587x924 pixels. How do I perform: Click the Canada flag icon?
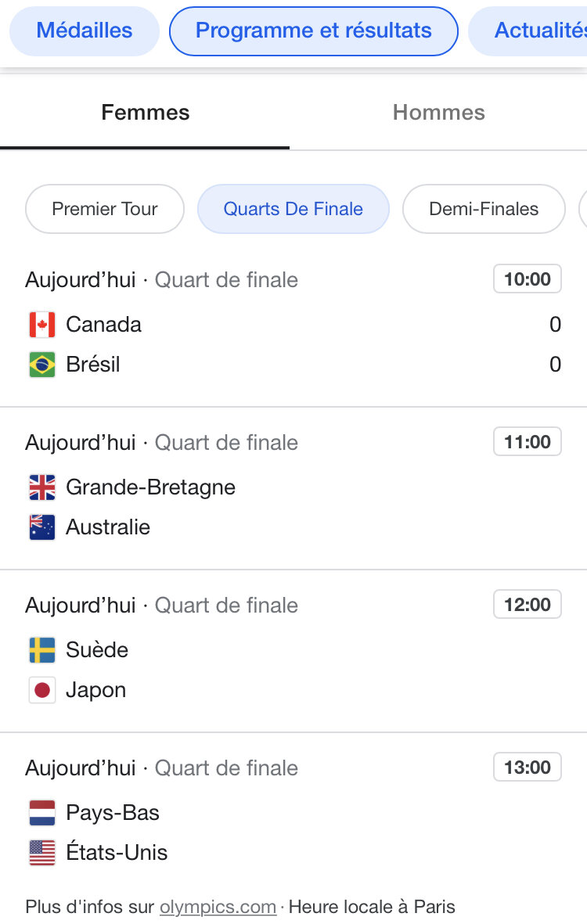click(x=41, y=325)
